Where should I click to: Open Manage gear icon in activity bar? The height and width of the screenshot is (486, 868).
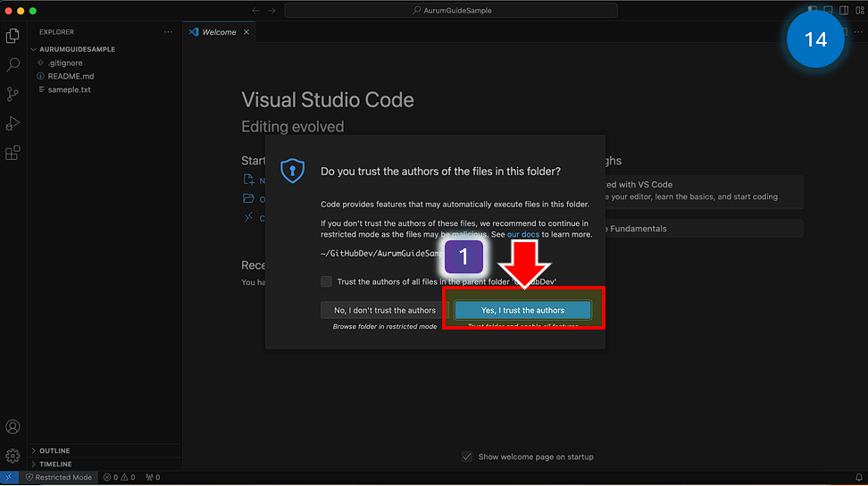[x=13, y=456]
